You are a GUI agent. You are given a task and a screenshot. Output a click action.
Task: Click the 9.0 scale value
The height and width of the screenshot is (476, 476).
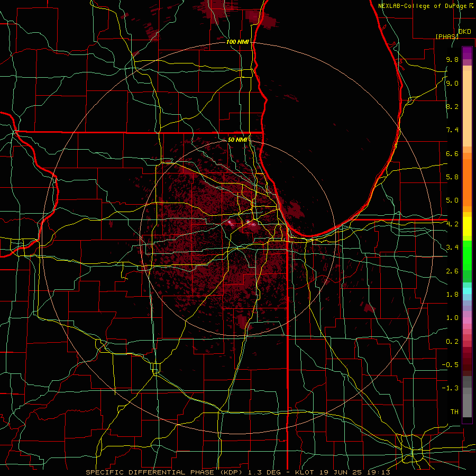[452, 83]
